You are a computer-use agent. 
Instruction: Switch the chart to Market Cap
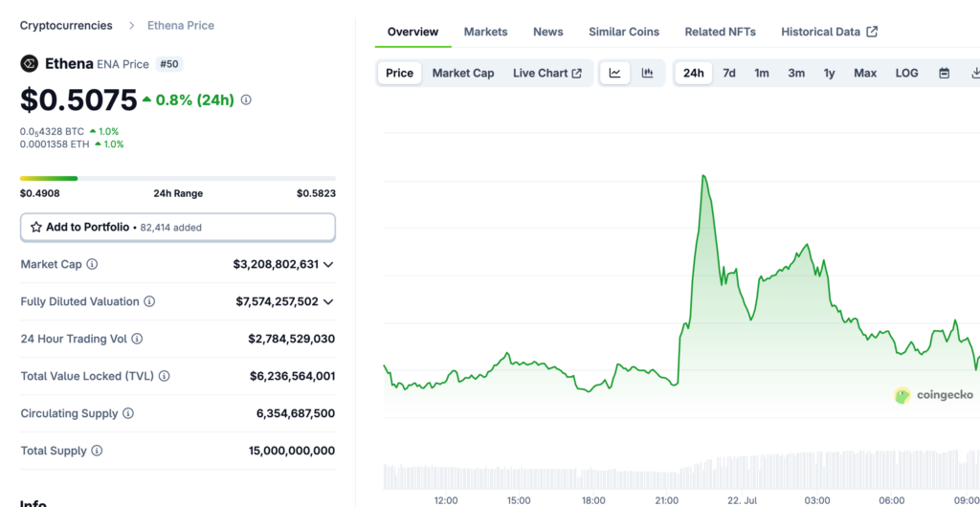pyautogui.click(x=463, y=73)
